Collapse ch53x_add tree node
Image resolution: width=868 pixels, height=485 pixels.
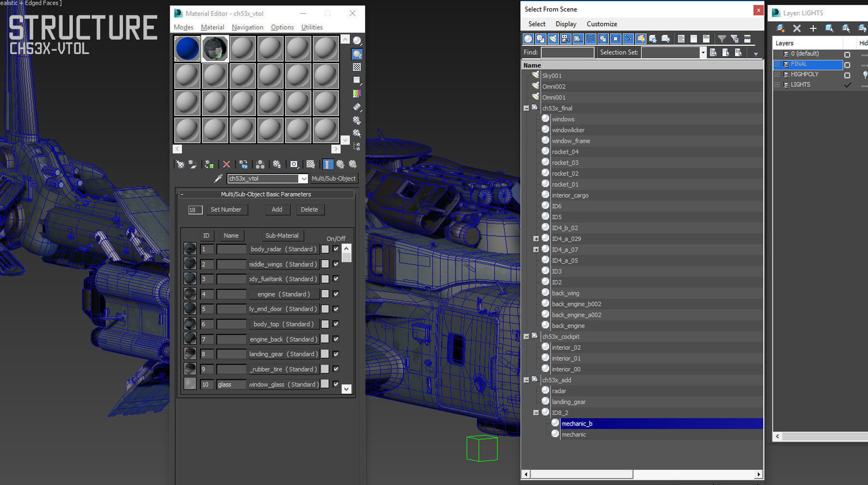tap(526, 380)
